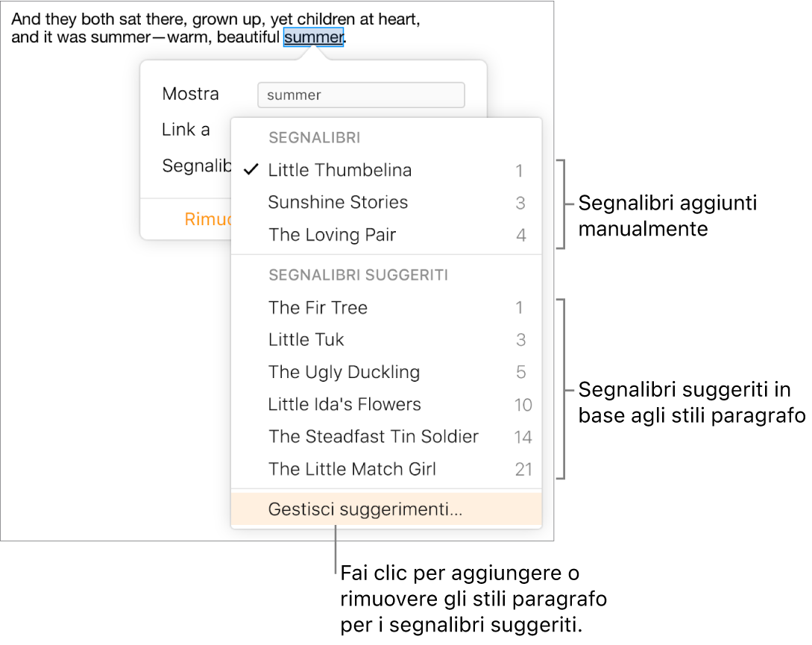Select the Sunshine Stories bookmark
The image size is (812, 645).
[338, 203]
